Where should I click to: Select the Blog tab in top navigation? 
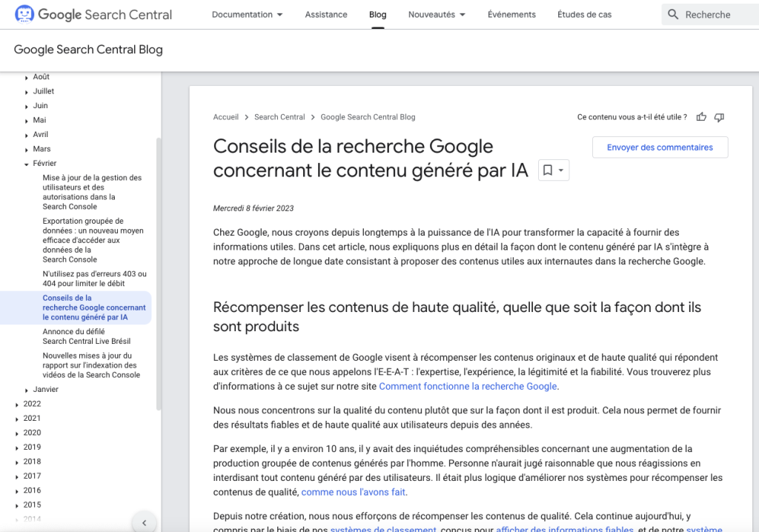click(x=377, y=15)
